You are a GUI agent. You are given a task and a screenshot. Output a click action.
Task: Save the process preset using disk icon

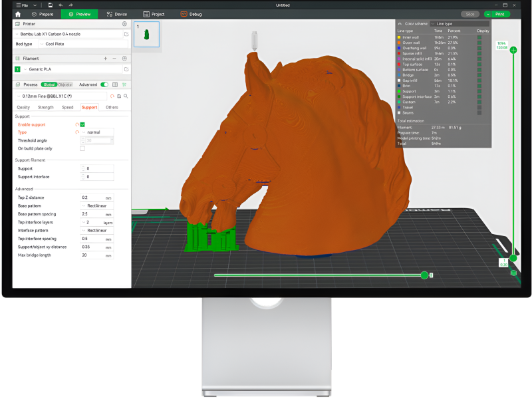click(x=118, y=96)
